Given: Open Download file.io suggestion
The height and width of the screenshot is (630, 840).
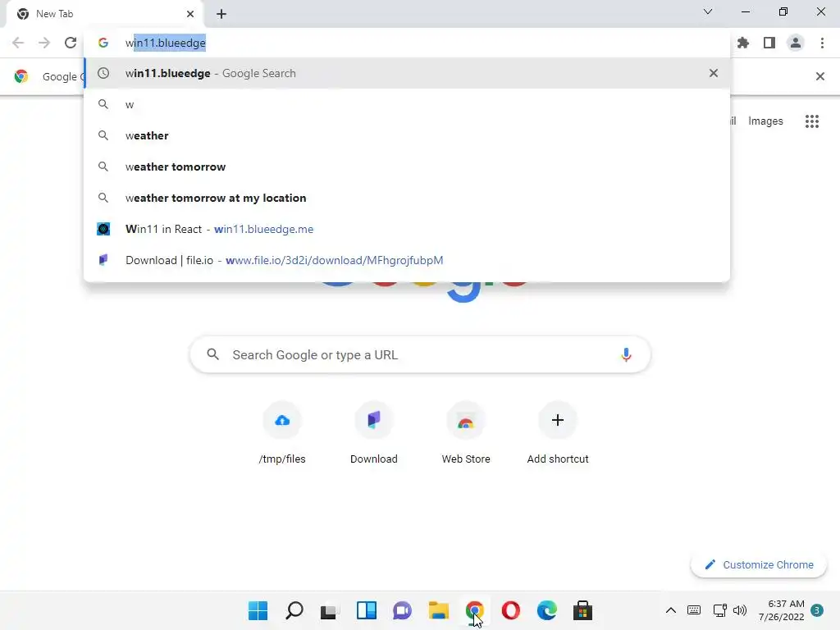Looking at the screenshot, I should (x=407, y=260).
